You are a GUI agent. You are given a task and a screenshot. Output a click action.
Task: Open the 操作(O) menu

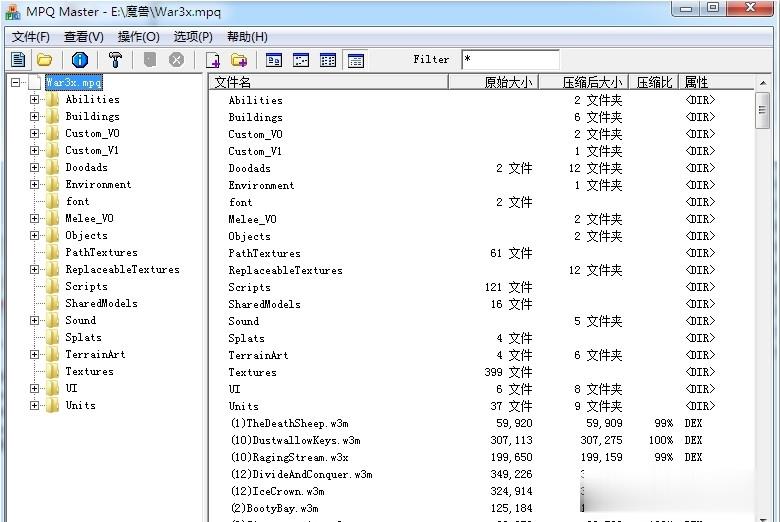coord(138,37)
